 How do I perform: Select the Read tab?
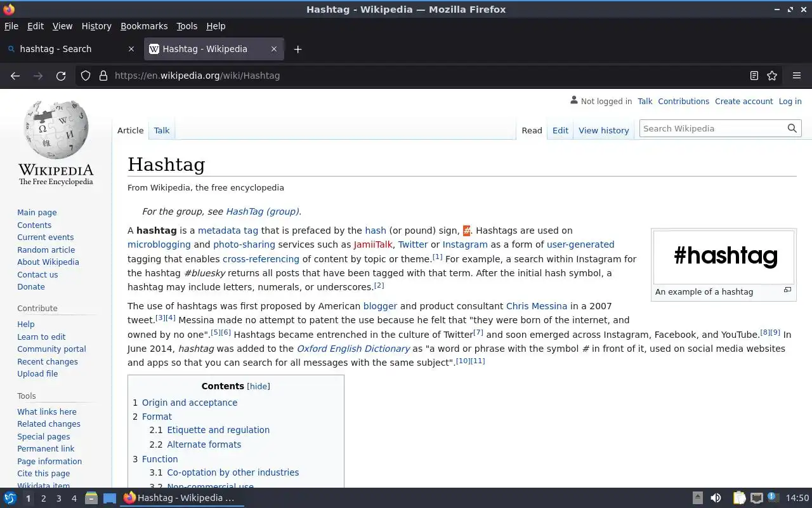pos(532,130)
